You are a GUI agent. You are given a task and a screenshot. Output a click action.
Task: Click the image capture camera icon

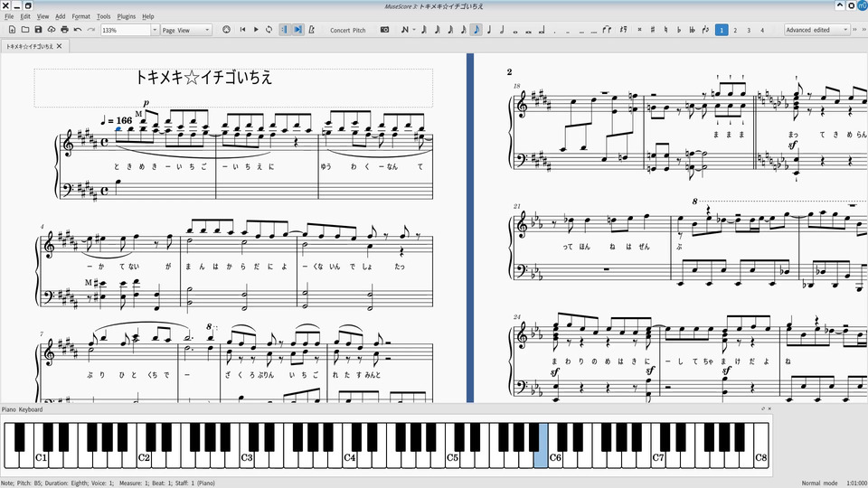pos(385,30)
